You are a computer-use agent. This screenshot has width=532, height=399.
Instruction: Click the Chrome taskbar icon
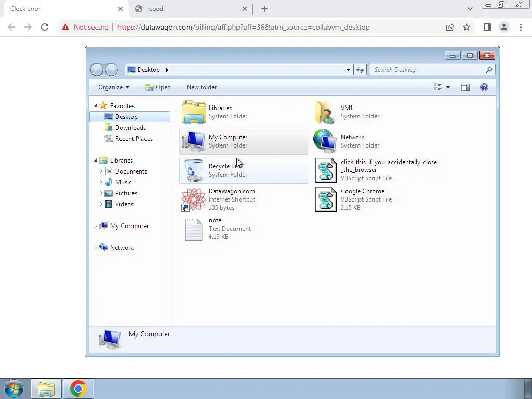coord(78,389)
